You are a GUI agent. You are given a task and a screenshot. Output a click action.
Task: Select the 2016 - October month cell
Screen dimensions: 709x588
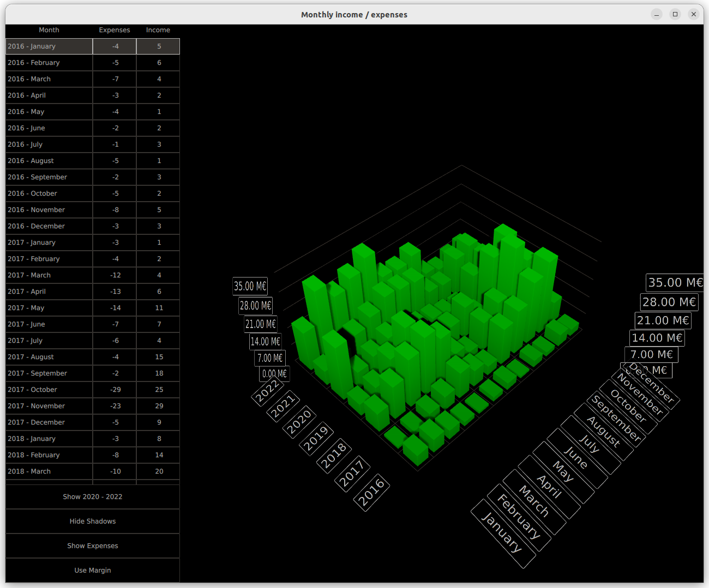click(x=49, y=193)
